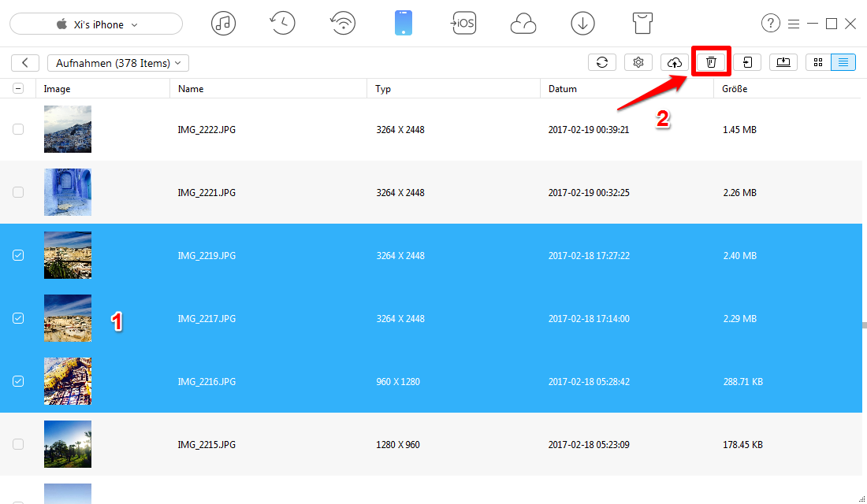Screen dimensions: 867x504
Task: Open the backup history clock icon
Action: point(282,24)
